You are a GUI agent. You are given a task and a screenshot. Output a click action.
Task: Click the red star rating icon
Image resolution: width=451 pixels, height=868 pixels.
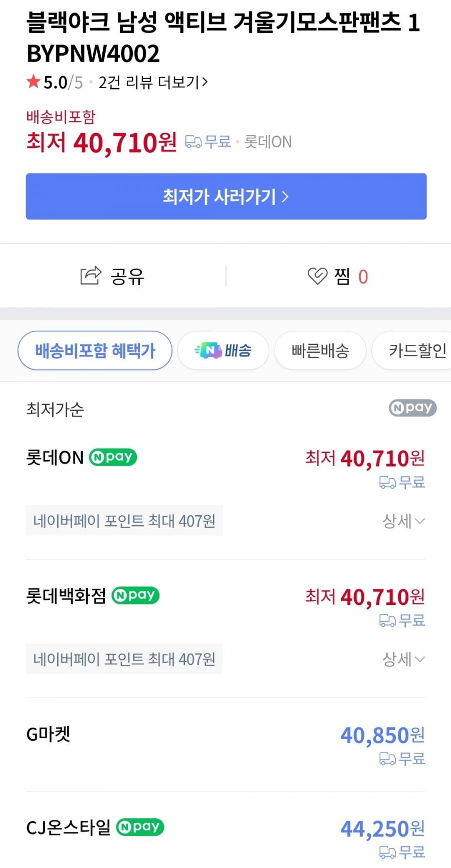[34, 82]
